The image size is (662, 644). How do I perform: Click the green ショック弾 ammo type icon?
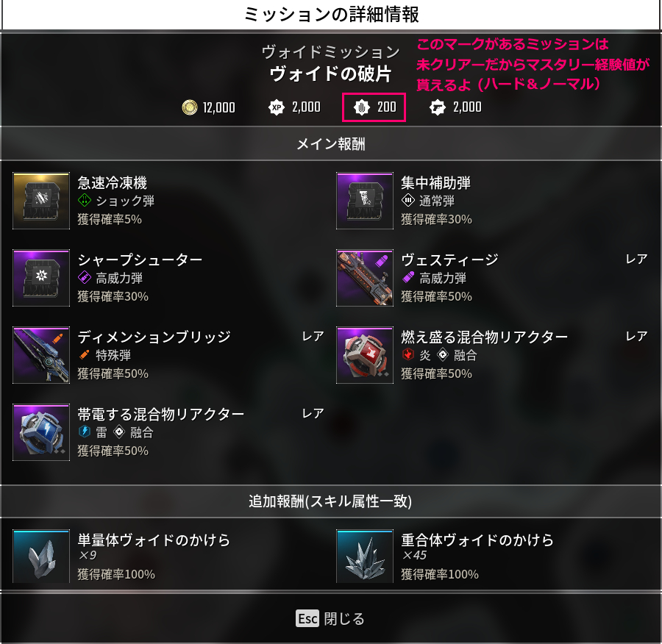pyautogui.click(x=85, y=200)
